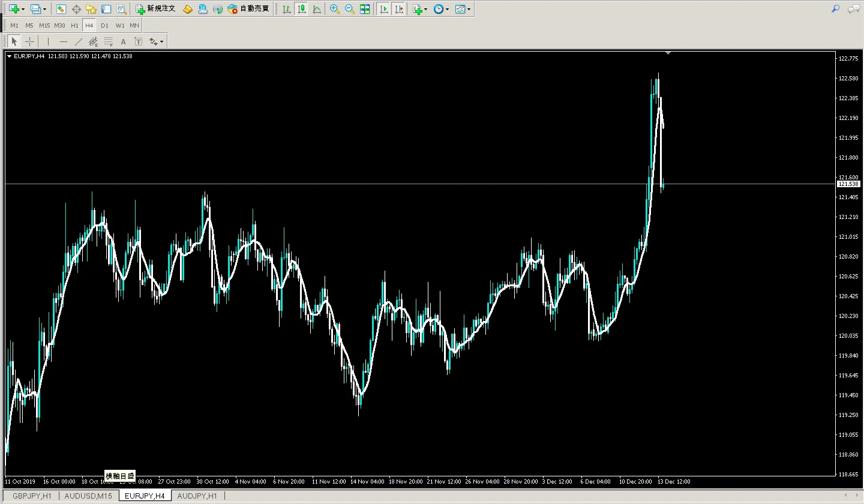Switch to the AUDUSD,M15 chart tab
Image resolution: width=864 pixels, height=504 pixels.
point(88,496)
